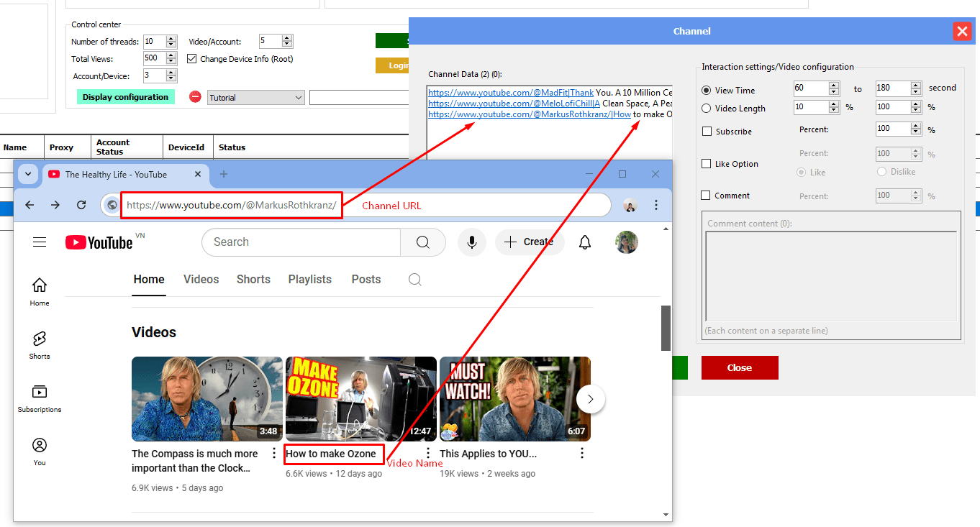Open the Tutorial dropdown
Viewport: 980px width, 527px height.
[x=255, y=97]
